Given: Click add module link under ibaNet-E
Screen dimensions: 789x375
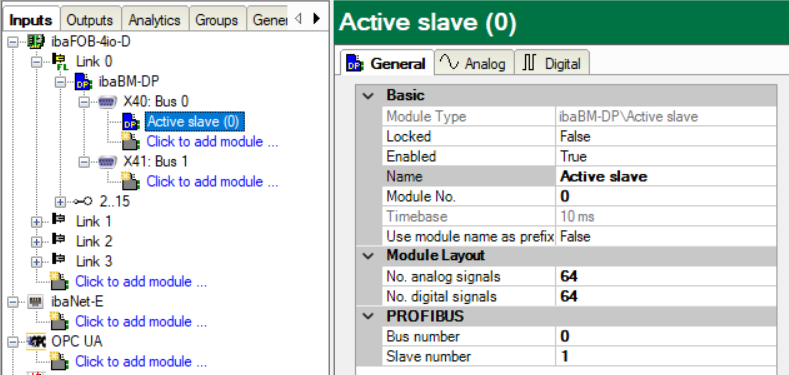Looking at the screenshot, I should pyautogui.click(x=141, y=322).
